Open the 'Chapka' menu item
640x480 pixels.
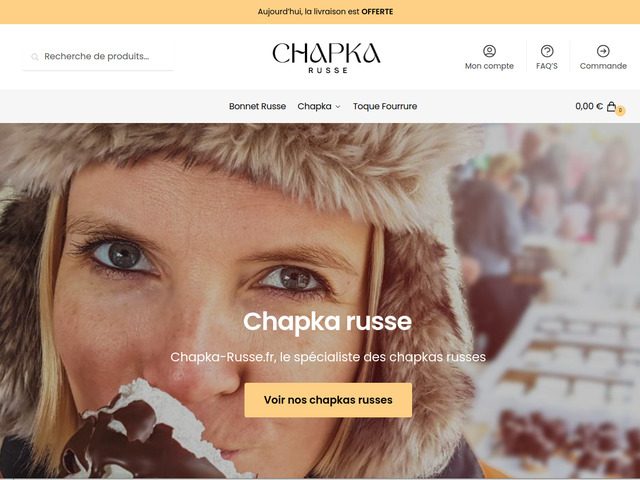tap(314, 106)
